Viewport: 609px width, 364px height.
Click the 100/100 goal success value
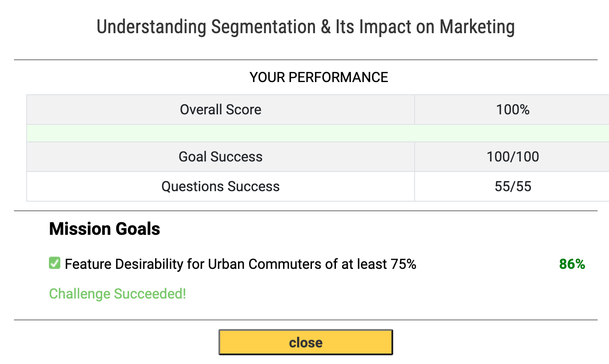pyautogui.click(x=513, y=157)
